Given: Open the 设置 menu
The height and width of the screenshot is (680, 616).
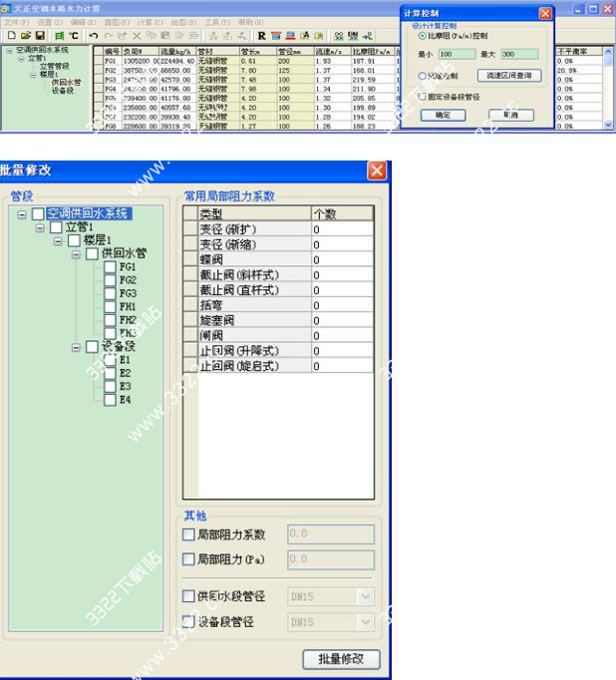Looking at the screenshot, I should pyautogui.click(x=50, y=22).
